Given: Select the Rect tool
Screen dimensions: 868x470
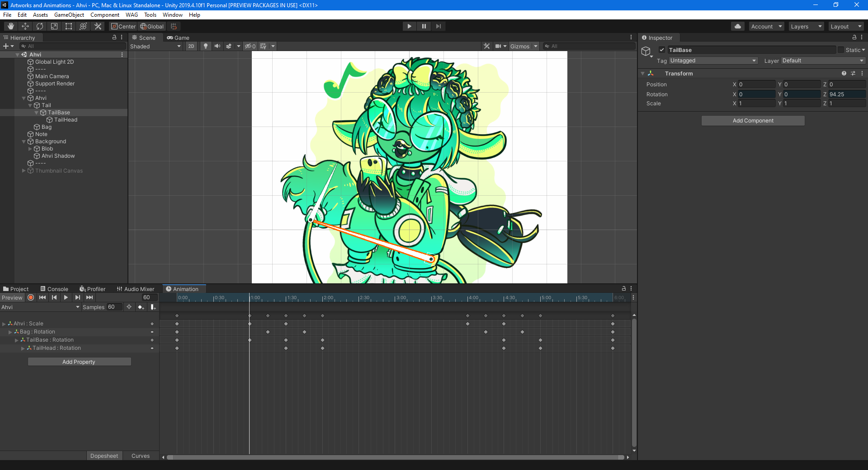Looking at the screenshot, I should [69, 26].
